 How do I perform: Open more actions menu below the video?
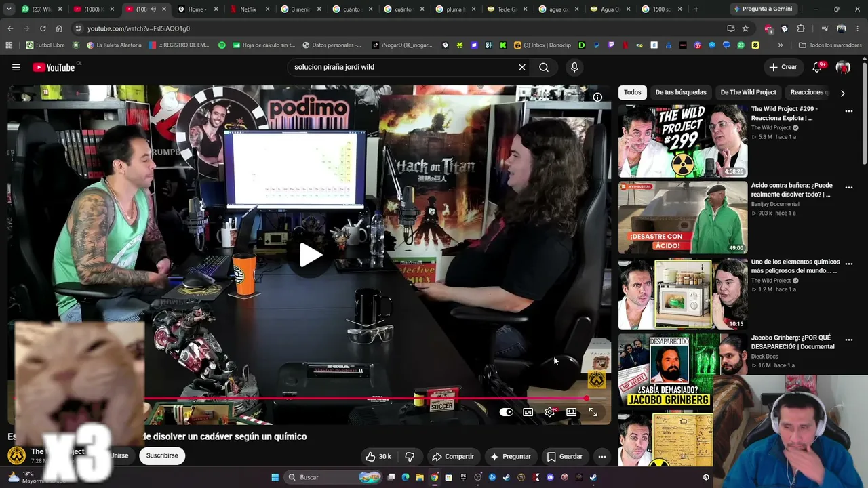pos(601,456)
